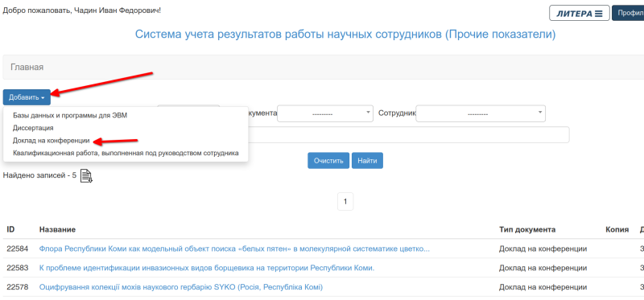Click the Название column header

(57, 229)
